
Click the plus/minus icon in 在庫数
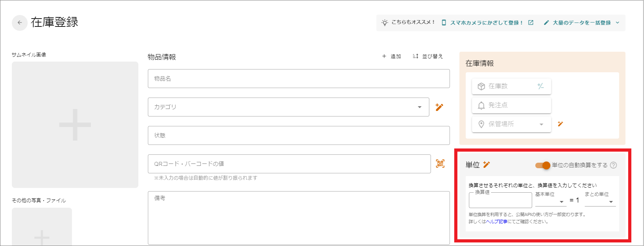[540, 86]
